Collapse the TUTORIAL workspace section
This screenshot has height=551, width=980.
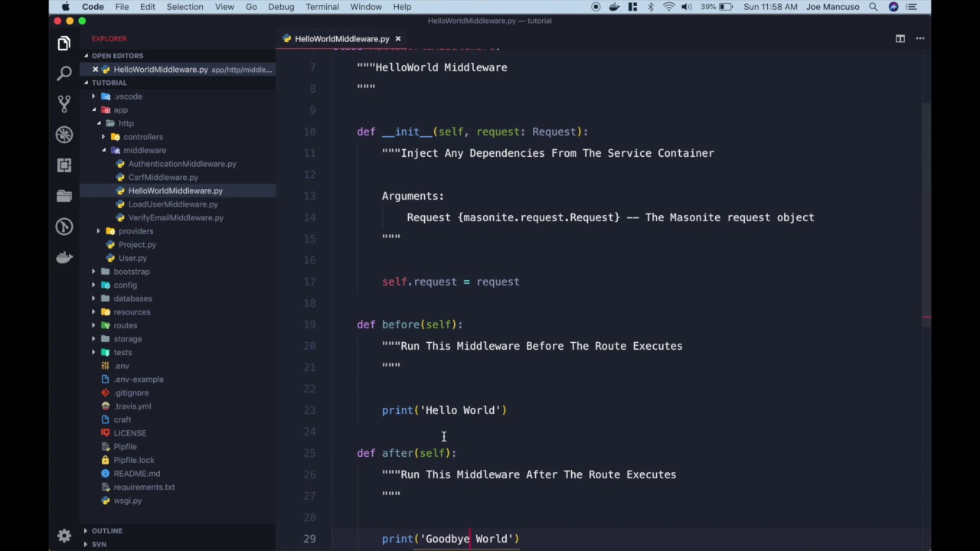pos(109,83)
